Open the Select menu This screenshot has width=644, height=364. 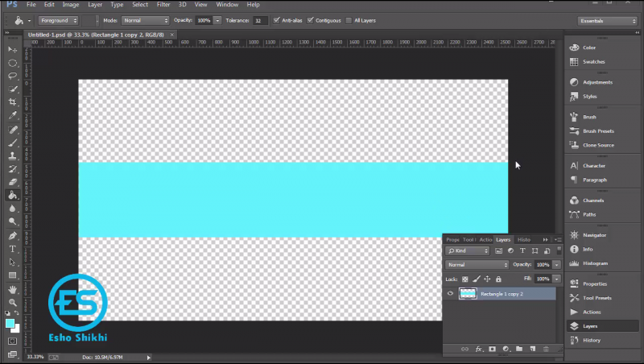(139, 5)
